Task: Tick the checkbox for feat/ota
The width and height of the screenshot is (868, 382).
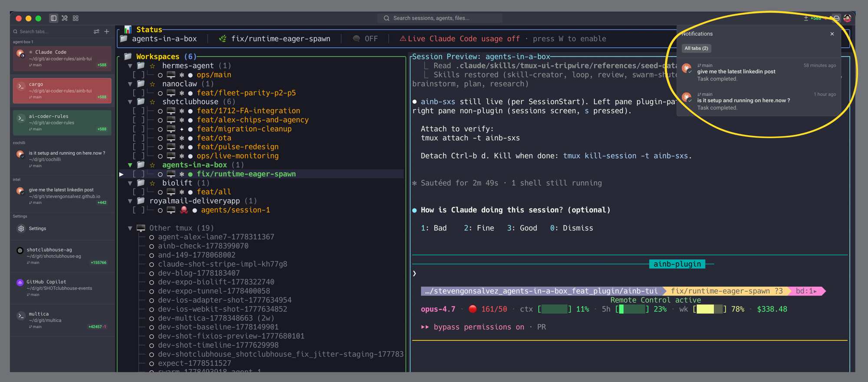Action: pyautogui.click(x=138, y=138)
